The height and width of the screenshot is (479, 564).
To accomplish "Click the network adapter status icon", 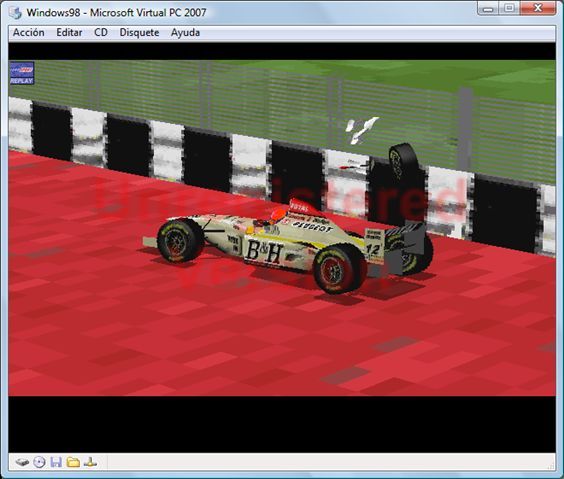I will (90, 462).
